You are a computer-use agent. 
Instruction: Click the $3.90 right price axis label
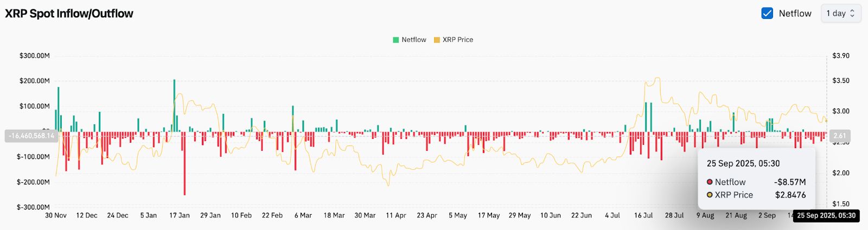pos(841,56)
